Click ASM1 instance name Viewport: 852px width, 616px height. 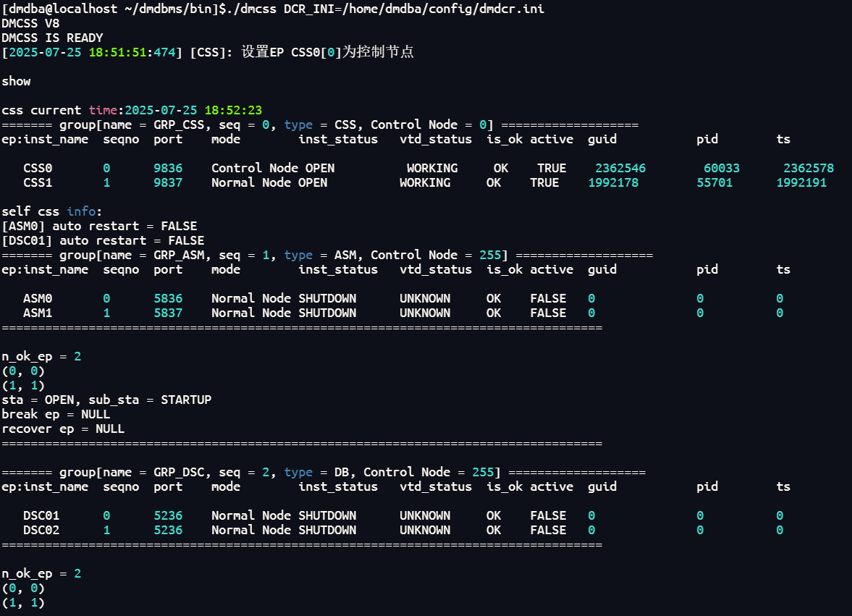(x=38, y=313)
